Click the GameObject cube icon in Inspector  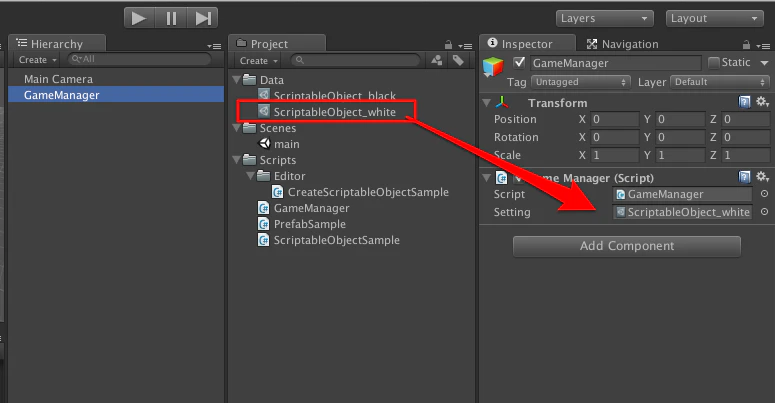pos(493,67)
